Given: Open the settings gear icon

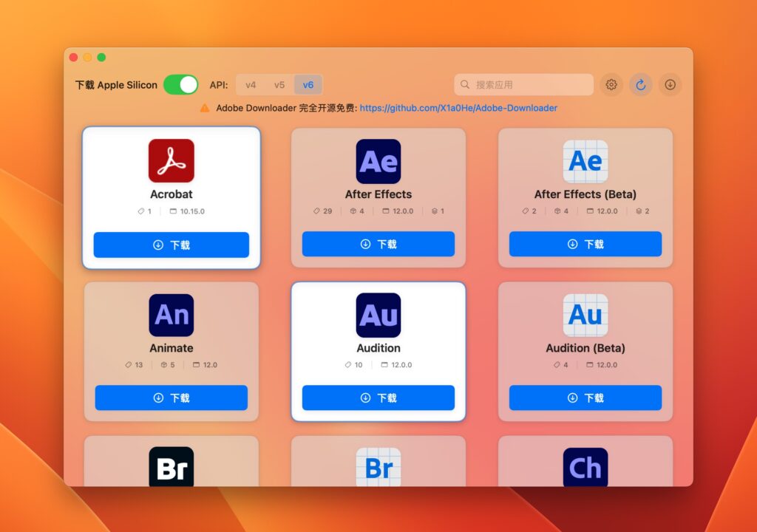Looking at the screenshot, I should point(611,84).
